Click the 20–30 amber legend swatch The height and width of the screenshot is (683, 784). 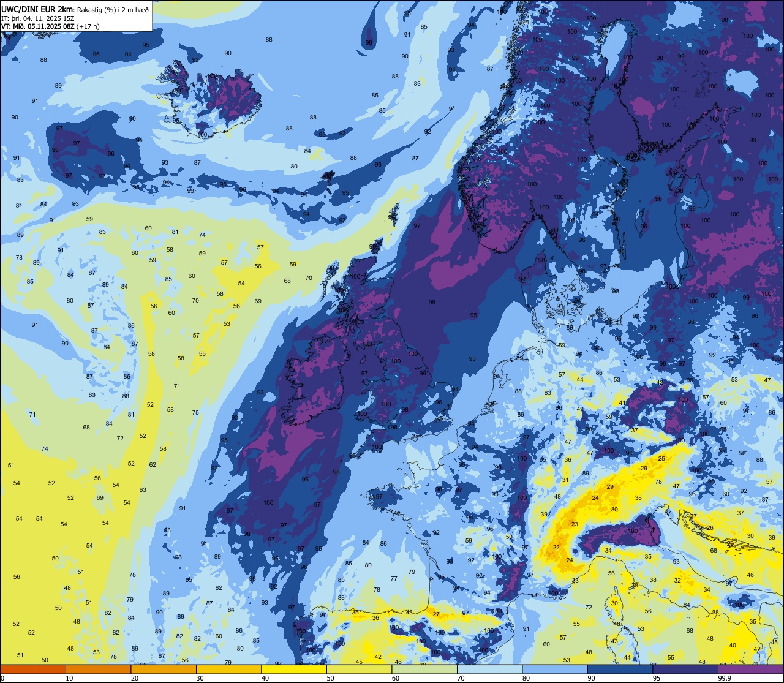[164, 669]
